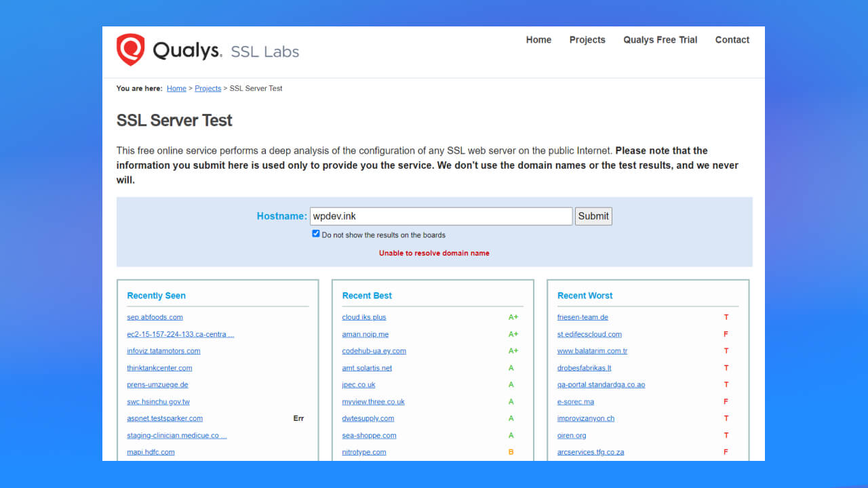Screen dimensions: 868x488
Task: Open aman.noip.me result
Action: [x=365, y=334]
